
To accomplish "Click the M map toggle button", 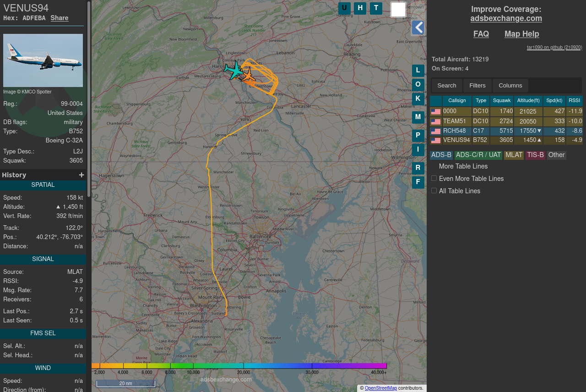I will [418, 117].
